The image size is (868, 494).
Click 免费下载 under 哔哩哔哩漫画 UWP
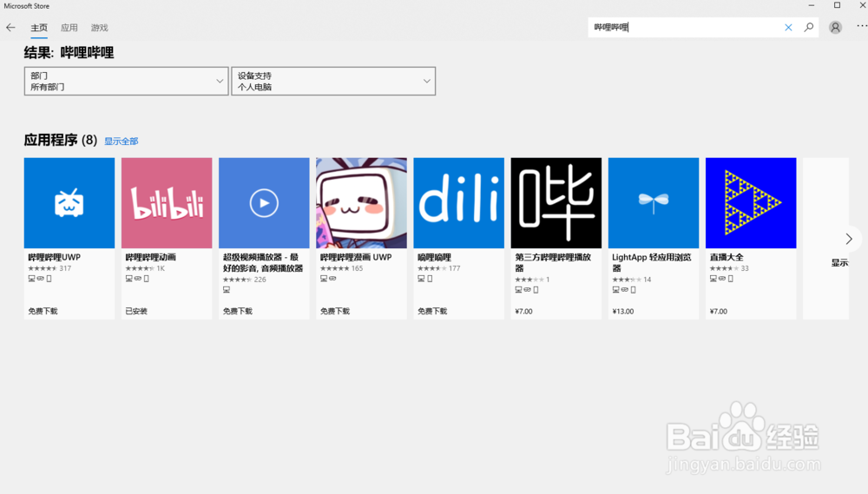click(335, 311)
